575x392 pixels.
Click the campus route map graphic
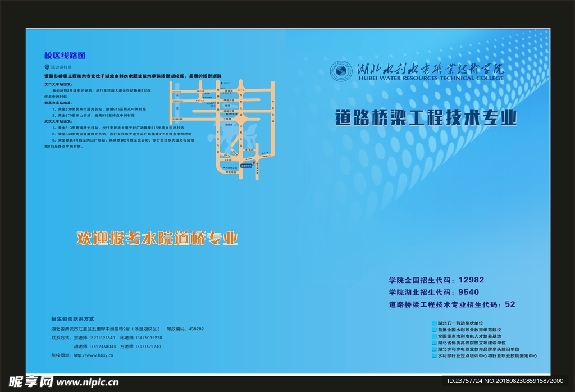[222, 130]
